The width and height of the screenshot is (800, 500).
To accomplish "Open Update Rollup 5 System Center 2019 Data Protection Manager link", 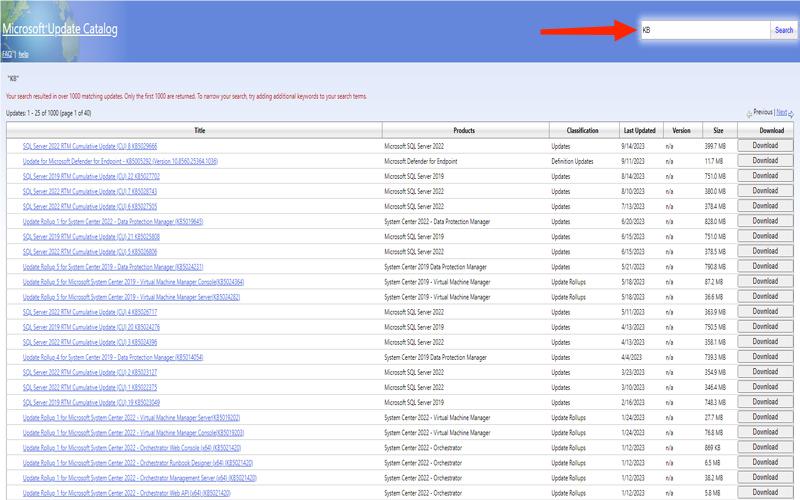I will 113,267.
